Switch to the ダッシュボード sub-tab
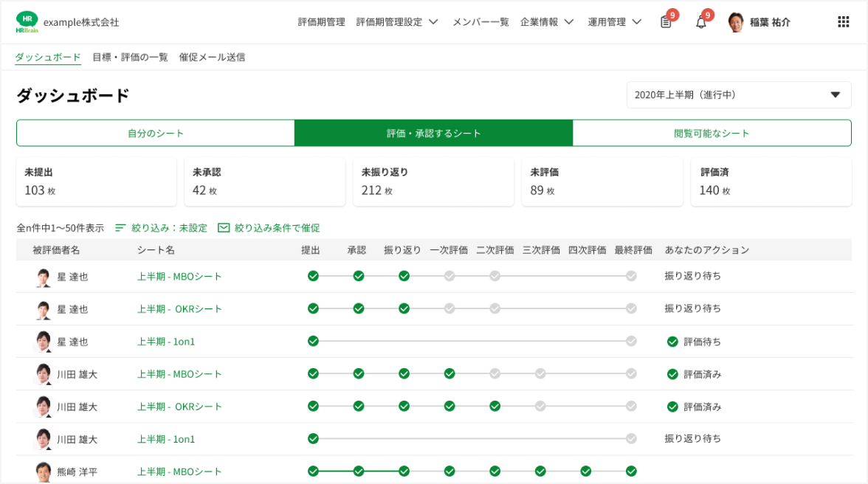 coord(47,57)
